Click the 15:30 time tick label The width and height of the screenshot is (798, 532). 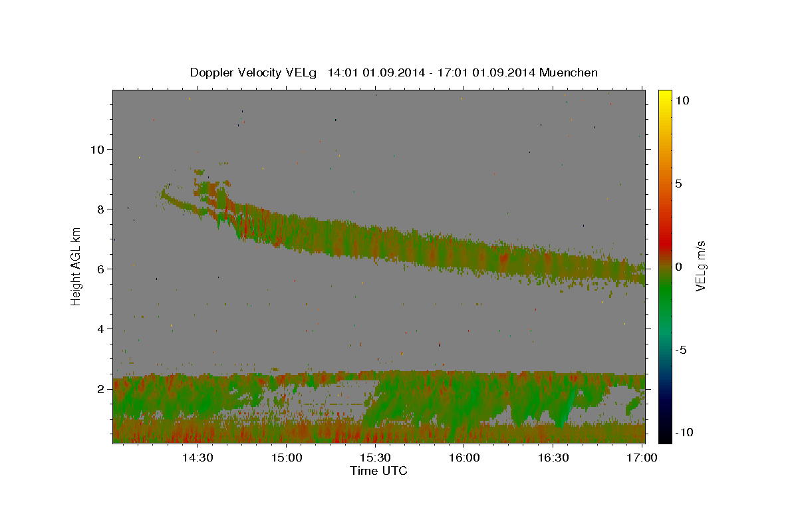(x=375, y=458)
